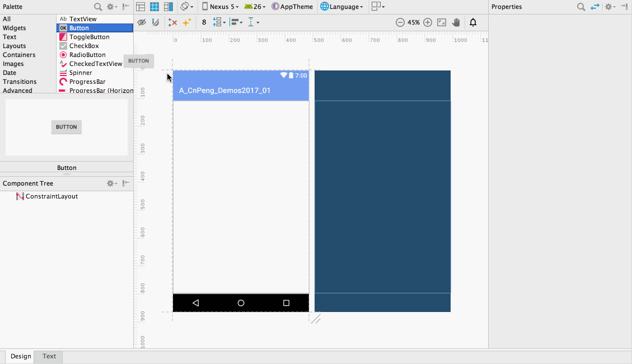Click the BUTTON preview thumbnail
Screen dimensions: 632x364
click(x=67, y=127)
